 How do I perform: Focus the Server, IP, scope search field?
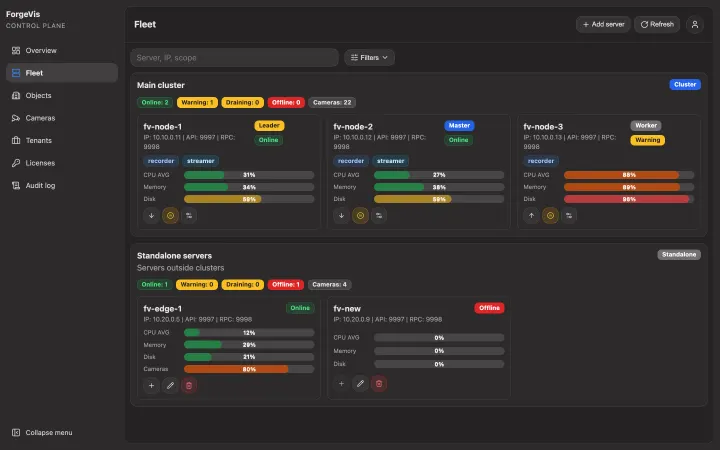pyautogui.click(x=234, y=57)
